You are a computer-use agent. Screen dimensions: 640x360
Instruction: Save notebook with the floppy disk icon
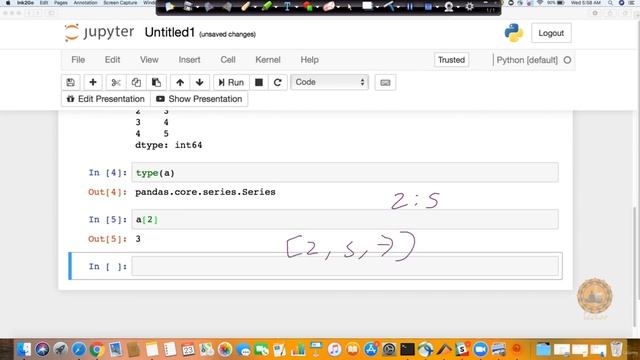tap(71, 82)
